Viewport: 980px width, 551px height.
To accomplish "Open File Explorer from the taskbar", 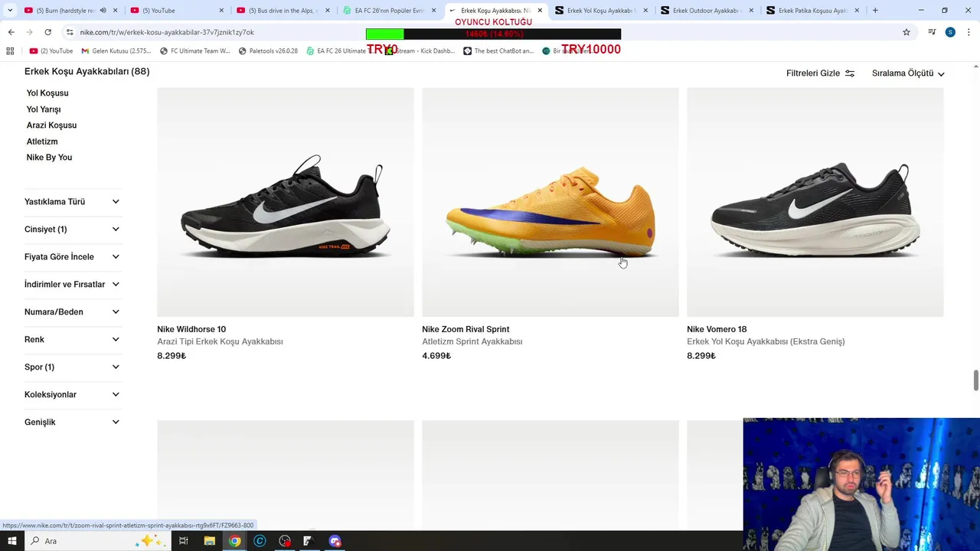I will pos(209,541).
